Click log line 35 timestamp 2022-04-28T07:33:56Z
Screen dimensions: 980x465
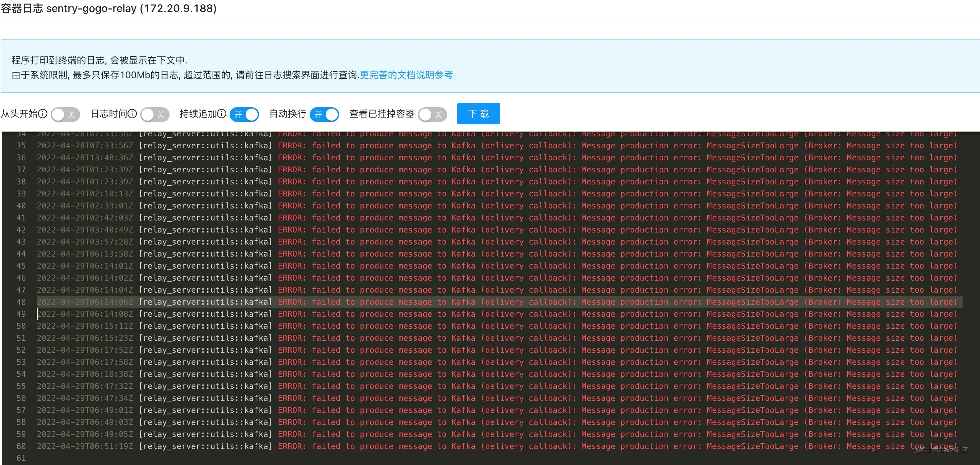85,145
